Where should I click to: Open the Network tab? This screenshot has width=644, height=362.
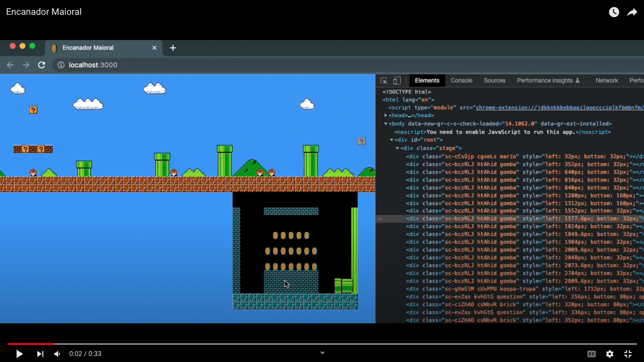[x=607, y=81]
